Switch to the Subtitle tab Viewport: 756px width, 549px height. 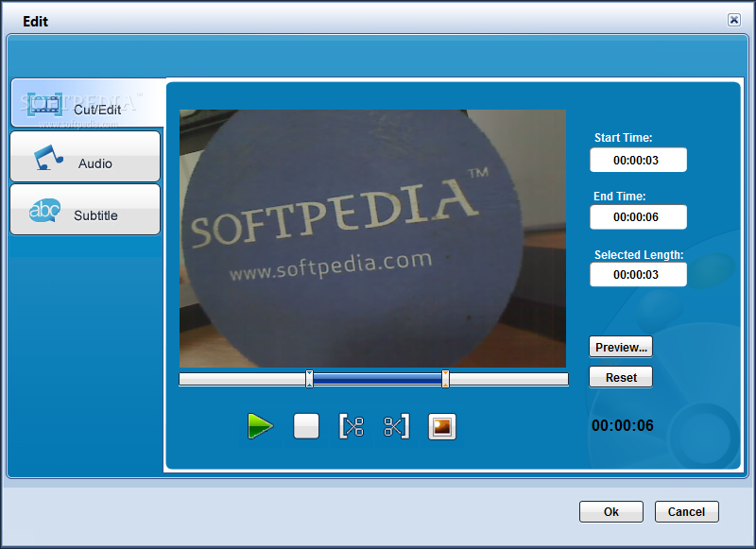(x=85, y=210)
